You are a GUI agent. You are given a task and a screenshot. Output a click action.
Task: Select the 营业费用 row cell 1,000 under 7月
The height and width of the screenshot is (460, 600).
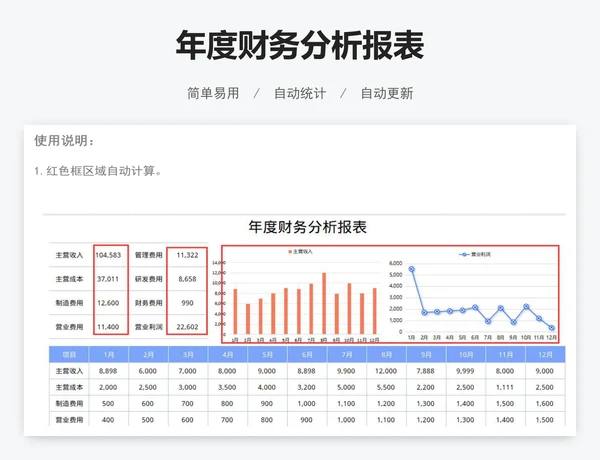[346, 420]
